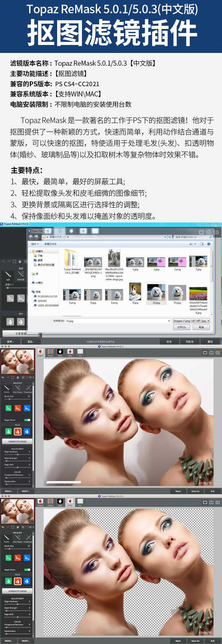Select the 33.jpg dog thumbnail
This screenshot has height=644, width=222.
click(156, 294)
